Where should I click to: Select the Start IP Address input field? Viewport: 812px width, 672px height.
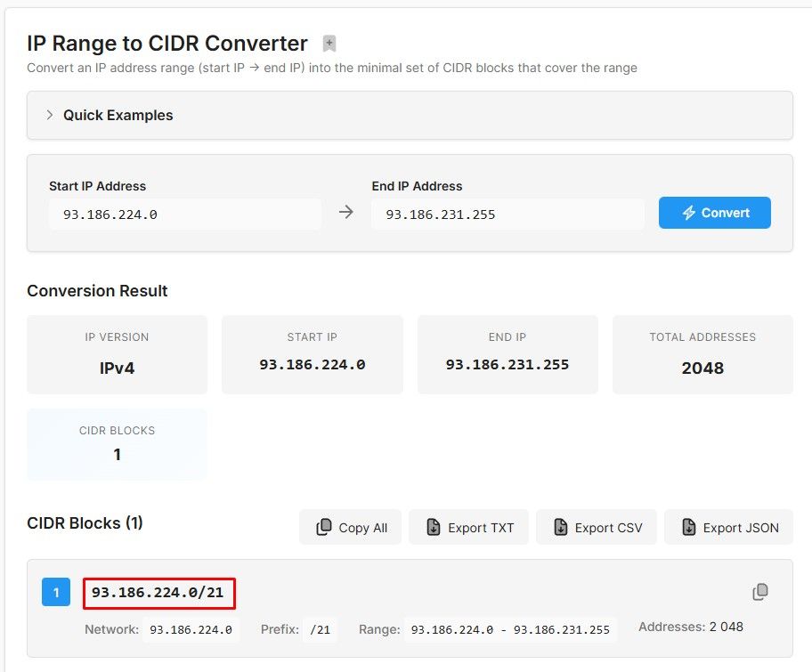(184, 214)
